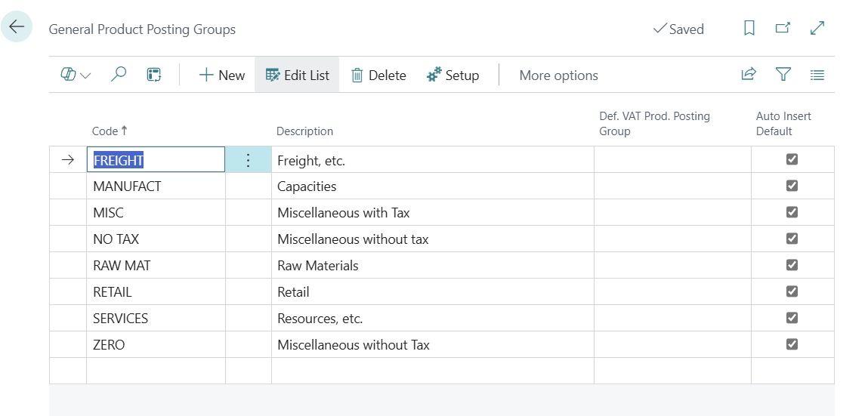The height and width of the screenshot is (416, 868).
Task: Click the NO TAX row description cell
Action: click(432, 239)
